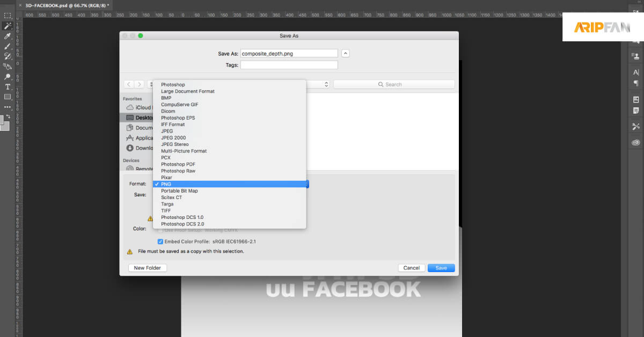
Task: Open the Paragraph panel icon
Action: (x=636, y=83)
